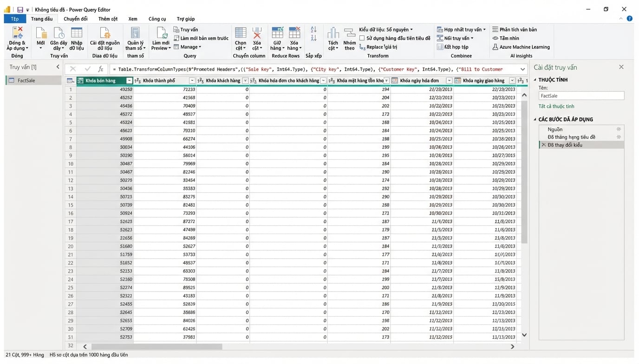
Task: Switch to the Thêm cột tab
Action: [x=108, y=19]
